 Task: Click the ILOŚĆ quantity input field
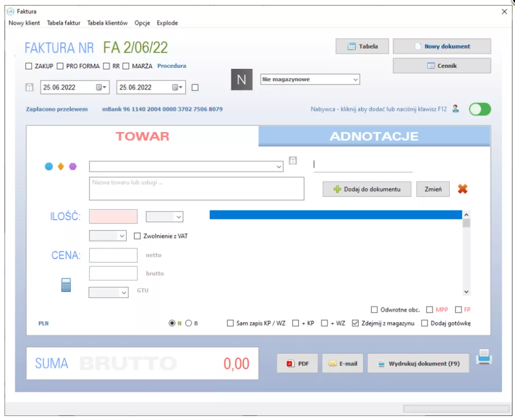113,217
